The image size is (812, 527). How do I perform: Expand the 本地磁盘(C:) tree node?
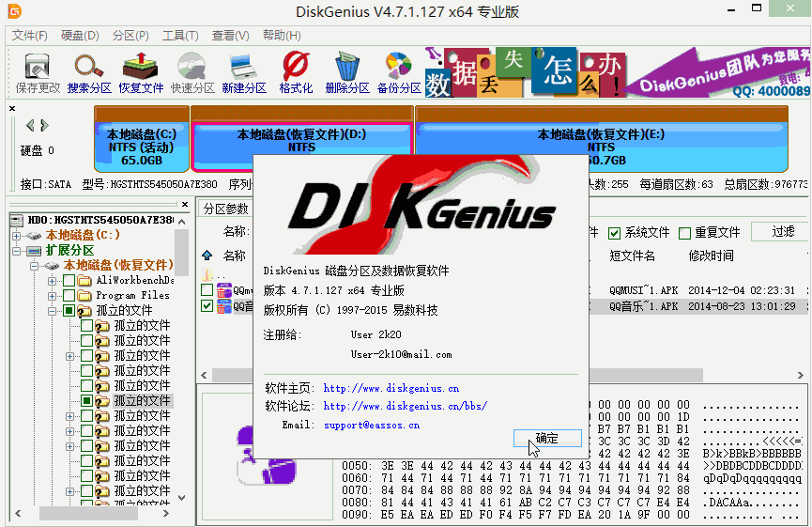[x=17, y=236]
